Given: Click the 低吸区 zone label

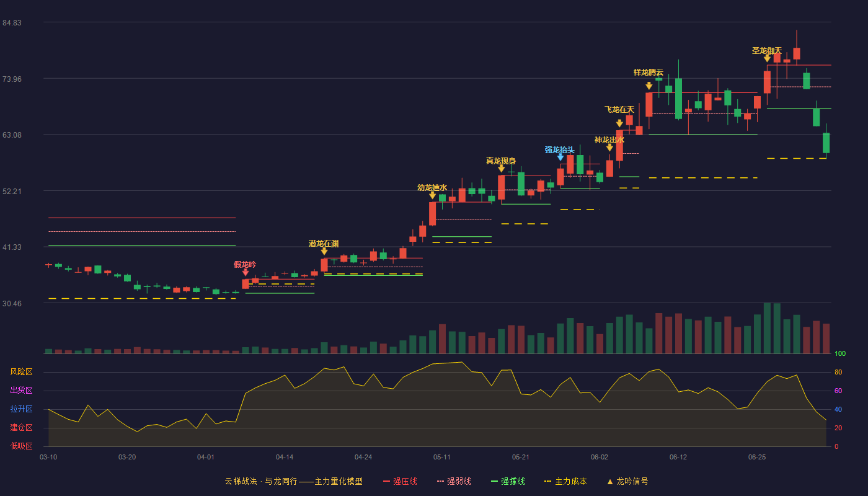Looking at the screenshot, I should (21, 446).
